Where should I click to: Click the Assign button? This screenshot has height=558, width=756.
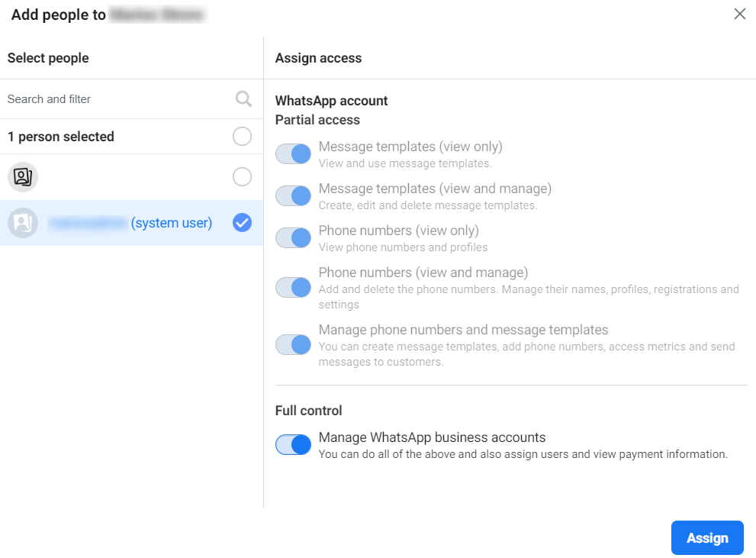[x=707, y=537]
